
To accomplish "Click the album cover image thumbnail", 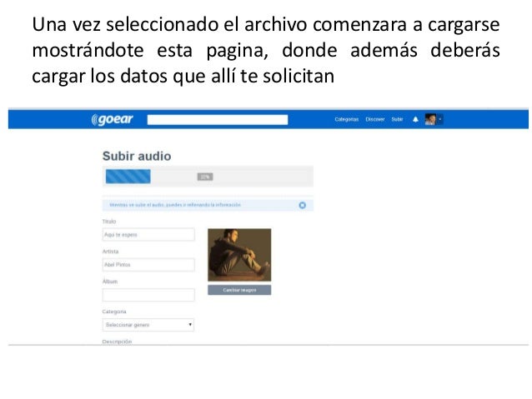I will 239,255.
